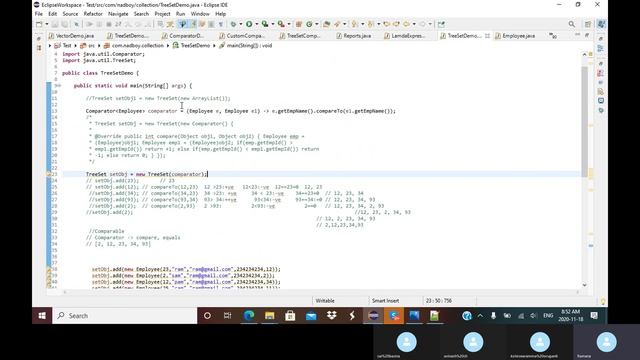The height and width of the screenshot is (360, 640).
Task: Click the Coverage run icon
Action: (x=265, y=24)
